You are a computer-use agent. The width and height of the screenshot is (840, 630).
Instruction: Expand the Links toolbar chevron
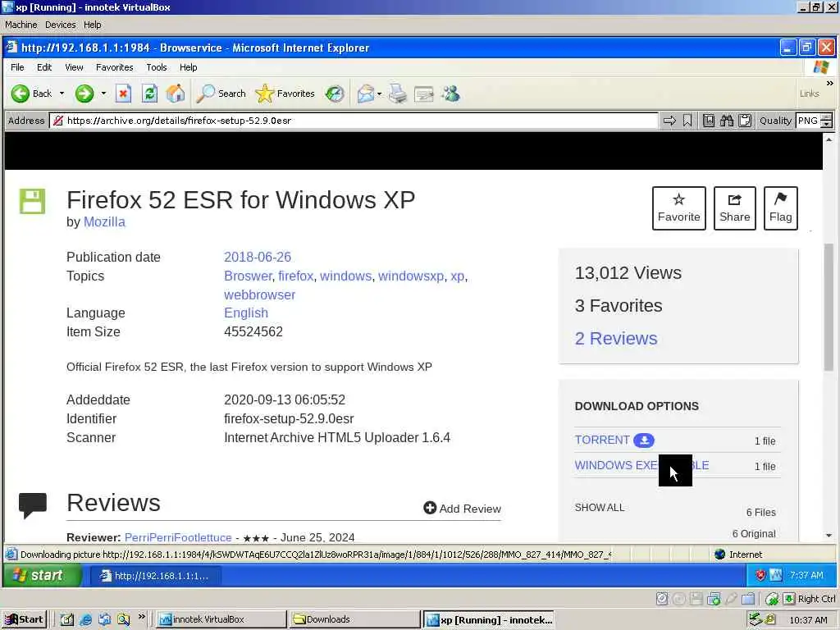[829, 84]
